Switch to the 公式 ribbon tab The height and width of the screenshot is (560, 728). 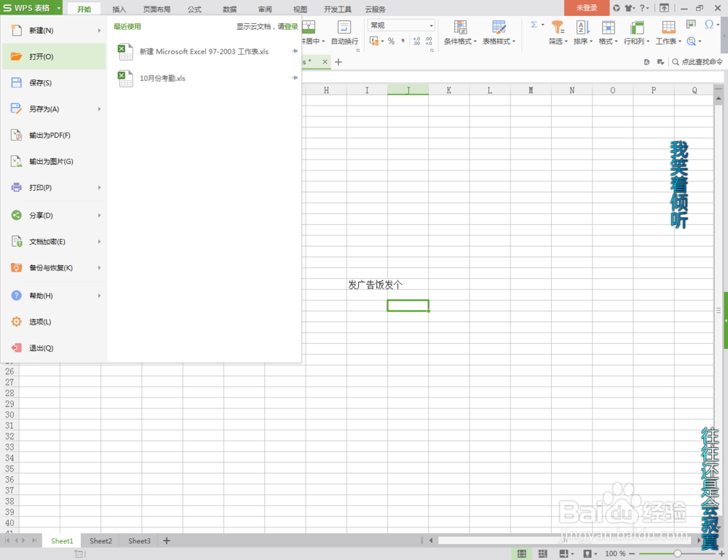pyautogui.click(x=194, y=9)
